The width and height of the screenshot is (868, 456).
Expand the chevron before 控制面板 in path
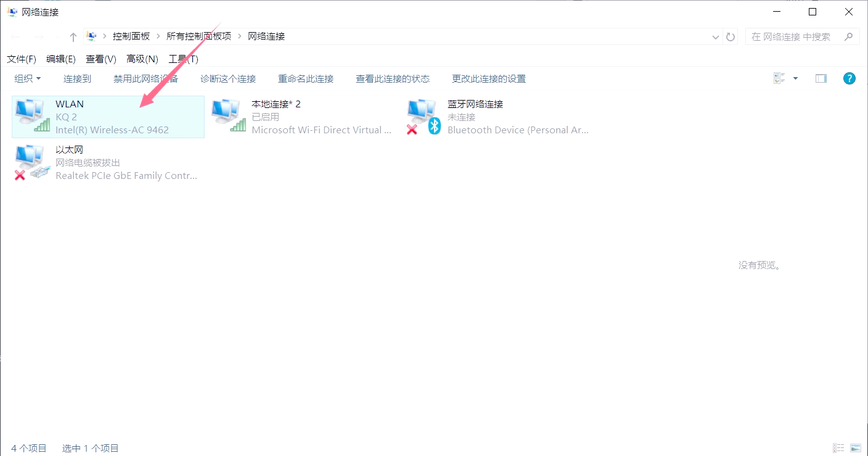[x=105, y=36]
